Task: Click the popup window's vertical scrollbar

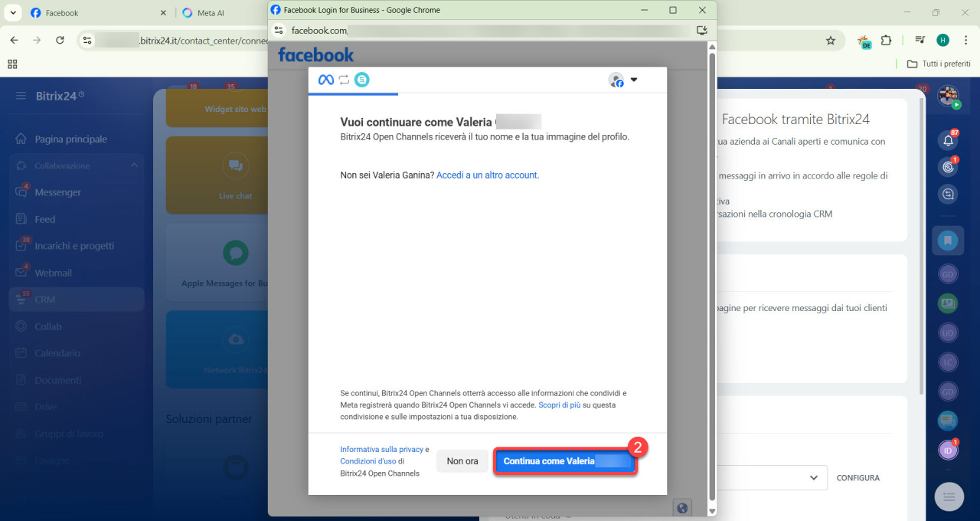Action: point(712,276)
